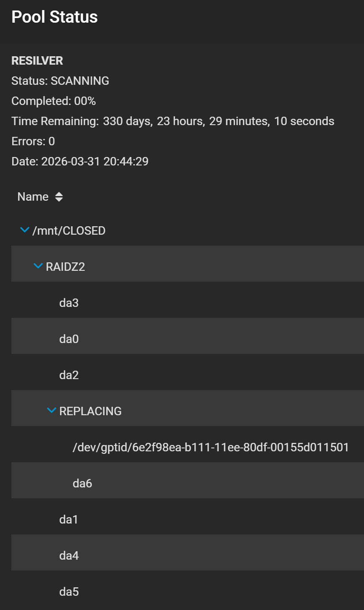Click the Status: SCANNING text
This screenshot has height=610, width=364.
tap(60, 81)
